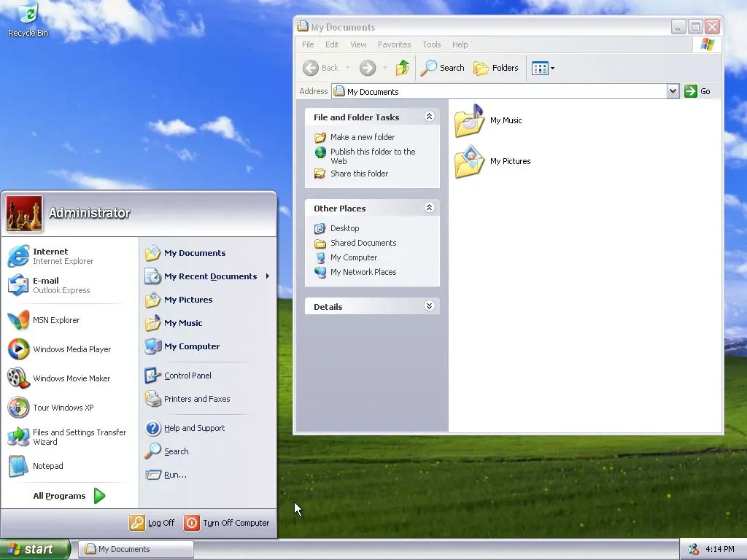Screen dimensions: 747x560
Task: Launch Windows Media Player from Start menu
Action: coord(71,349)
